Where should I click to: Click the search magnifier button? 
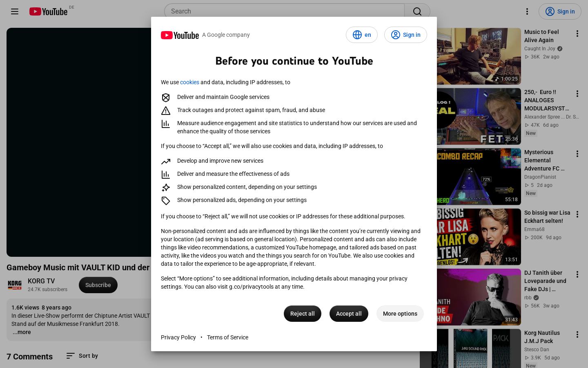pos(417,11)
